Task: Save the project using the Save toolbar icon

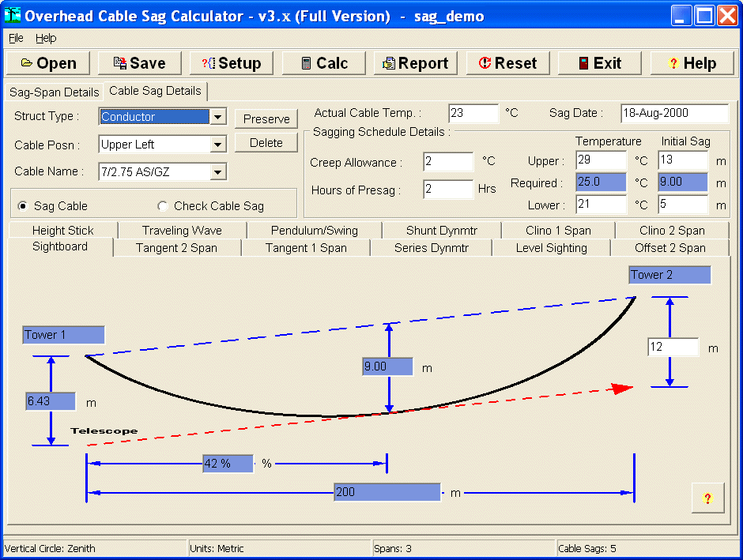Action: [139, 63]
